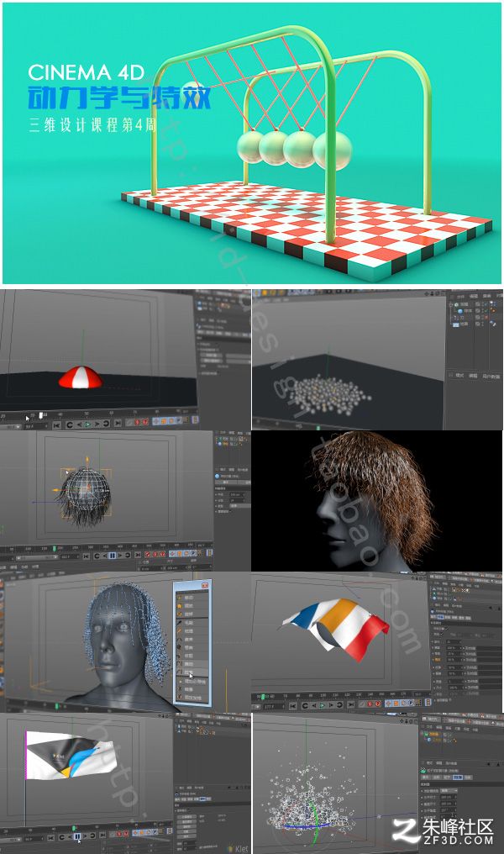This screenshot has height=854, width=504.
Task: Click green playhead in flag scene timeline
Action: click(74, 829)
